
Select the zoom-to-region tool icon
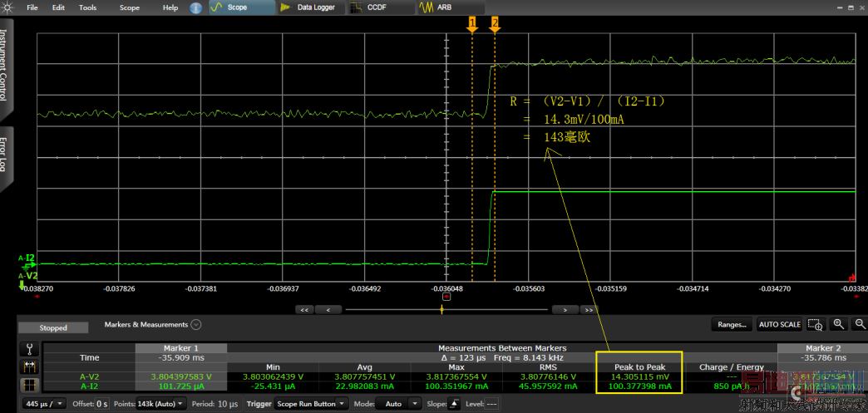(x=816, y=324)
